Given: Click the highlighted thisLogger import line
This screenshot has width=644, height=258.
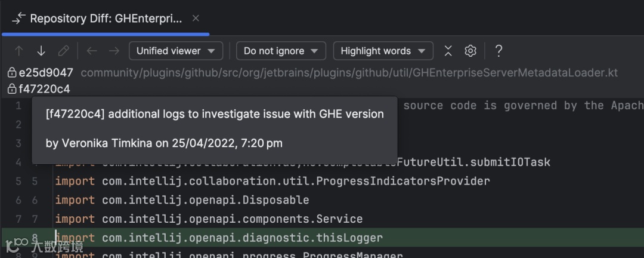Looking at the screenshot, I should point(242,238).
